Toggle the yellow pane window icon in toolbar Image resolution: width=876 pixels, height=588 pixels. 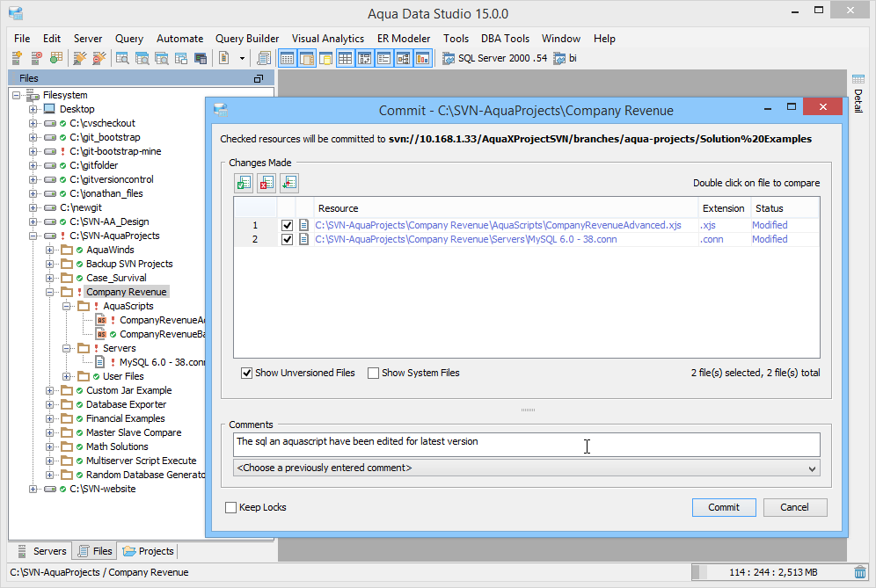[325, 58]
